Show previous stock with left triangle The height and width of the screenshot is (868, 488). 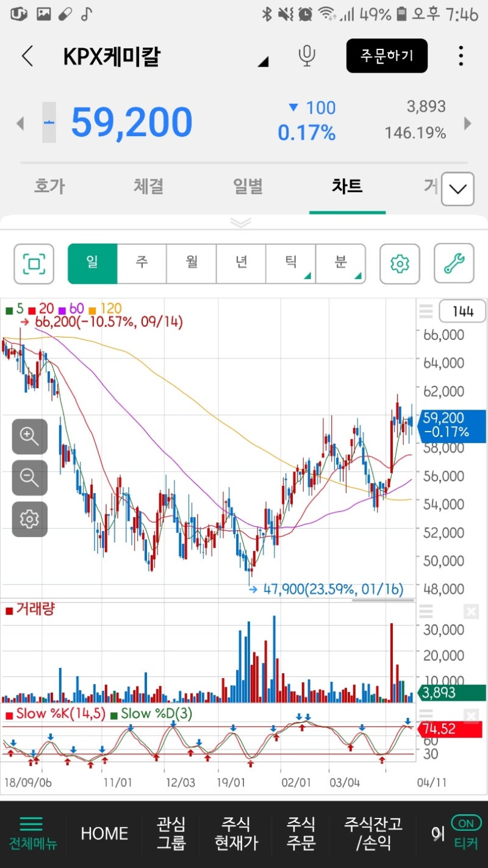coord(20,123)
